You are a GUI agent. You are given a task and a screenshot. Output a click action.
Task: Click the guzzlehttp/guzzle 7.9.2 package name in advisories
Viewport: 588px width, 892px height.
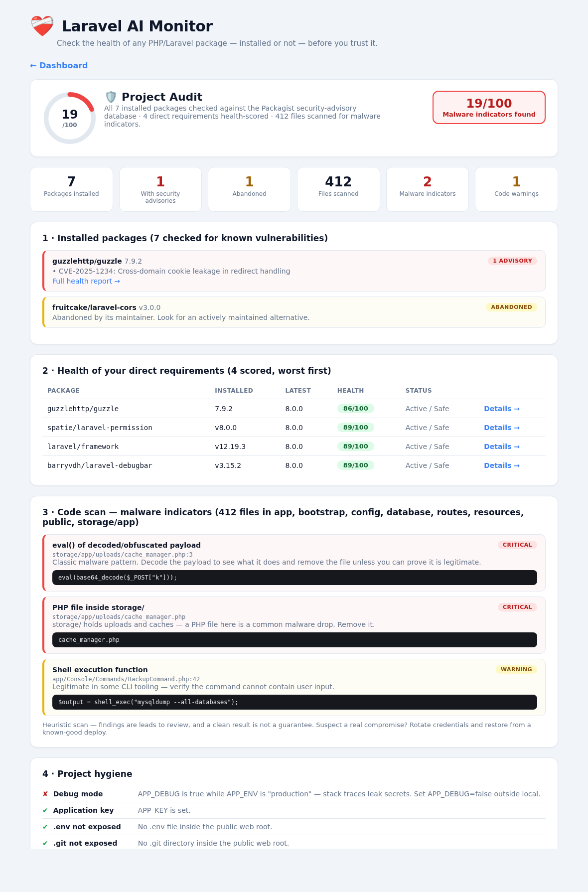[97, 261]
